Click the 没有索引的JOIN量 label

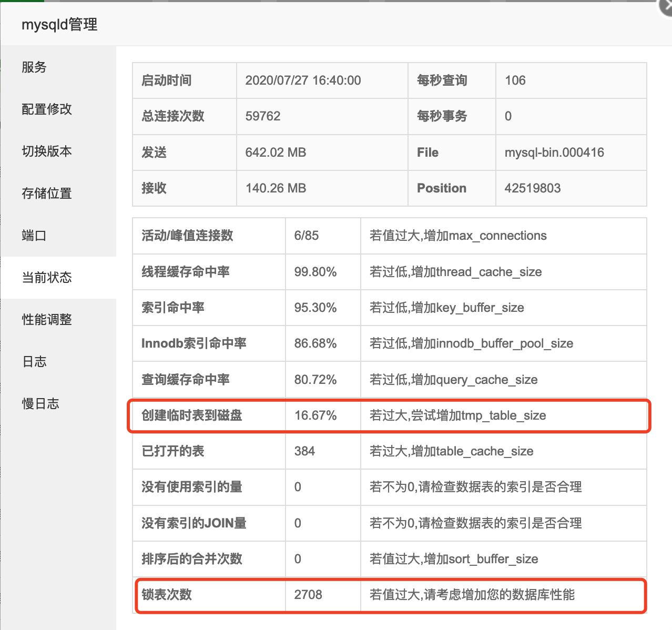[x=194, y=523]
